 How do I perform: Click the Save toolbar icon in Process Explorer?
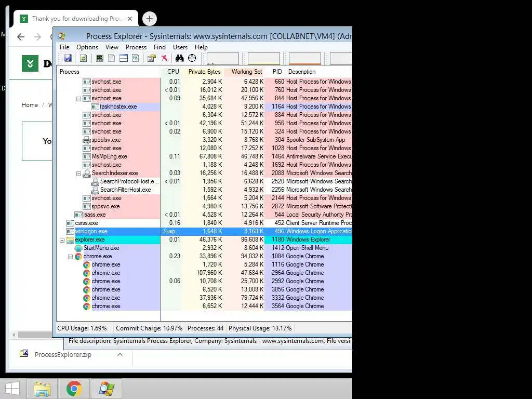pos(68,58)
